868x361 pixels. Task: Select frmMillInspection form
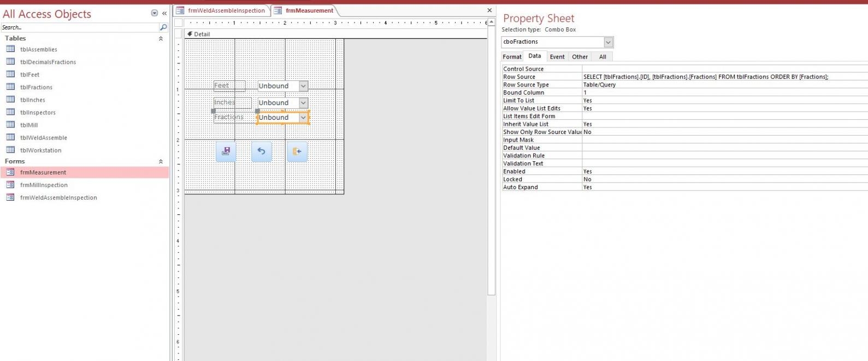pos(44,185)
